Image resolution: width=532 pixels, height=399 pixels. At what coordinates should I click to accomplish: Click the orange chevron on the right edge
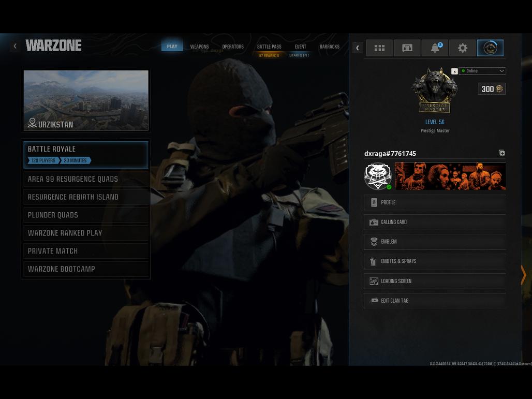coord(524,274)
